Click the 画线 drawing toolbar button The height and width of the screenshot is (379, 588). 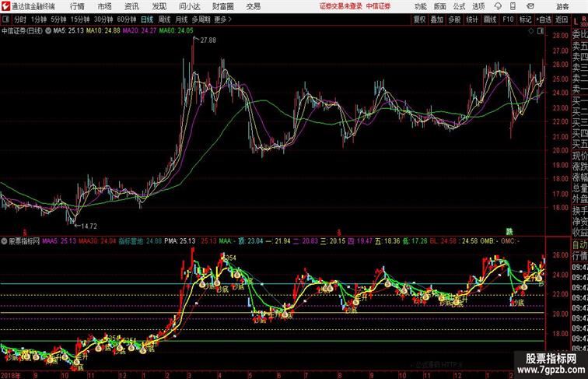tap(490, 19)
